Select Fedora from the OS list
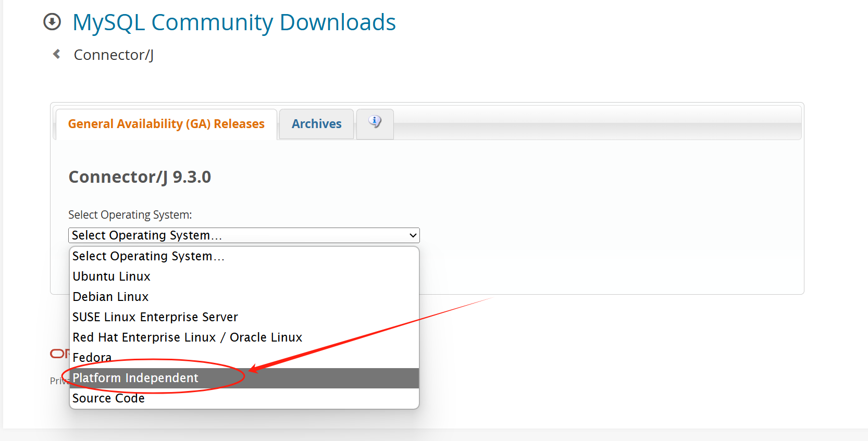 tap(244, 358)
